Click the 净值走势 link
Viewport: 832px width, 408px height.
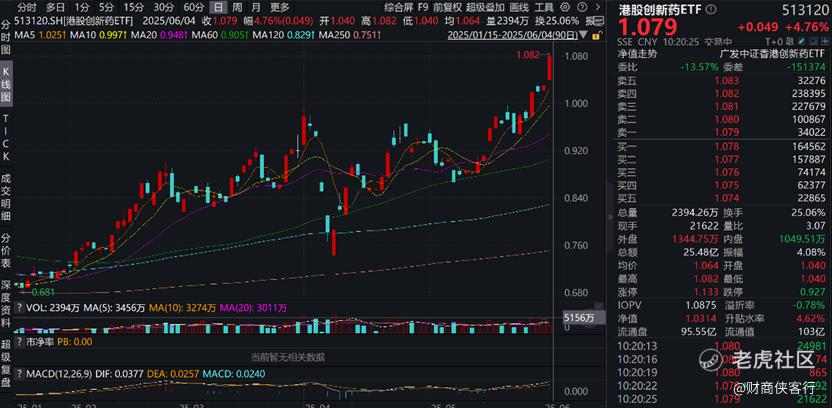[x=637, y=54]
